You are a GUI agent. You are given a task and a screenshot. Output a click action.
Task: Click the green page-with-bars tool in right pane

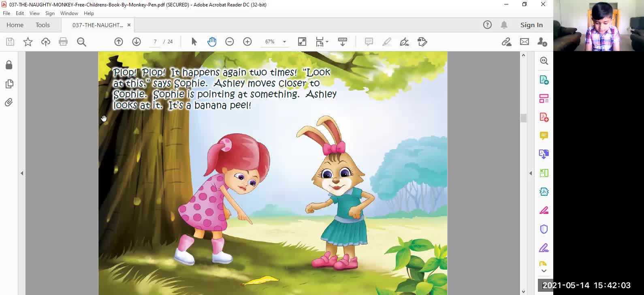pyautogui.click(x=544, y=173)
